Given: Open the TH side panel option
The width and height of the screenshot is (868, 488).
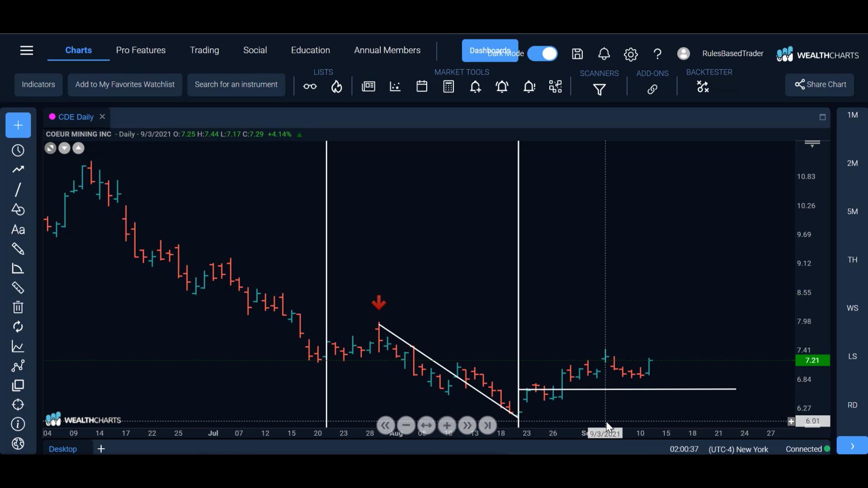Looking at the screenshot, I should 853,260.
